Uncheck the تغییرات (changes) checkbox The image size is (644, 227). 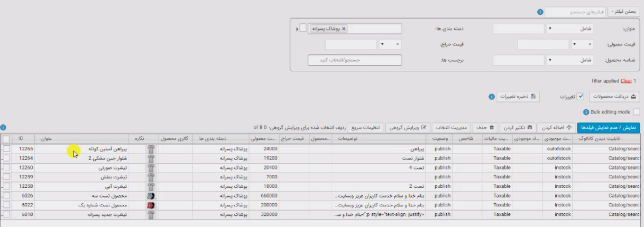(x=581, y=97)
